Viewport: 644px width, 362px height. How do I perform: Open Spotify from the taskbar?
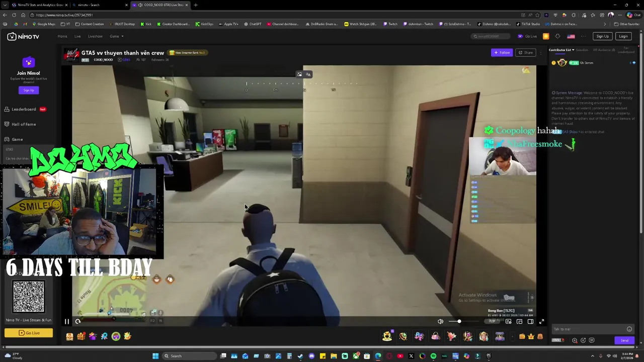click(433, 356)
